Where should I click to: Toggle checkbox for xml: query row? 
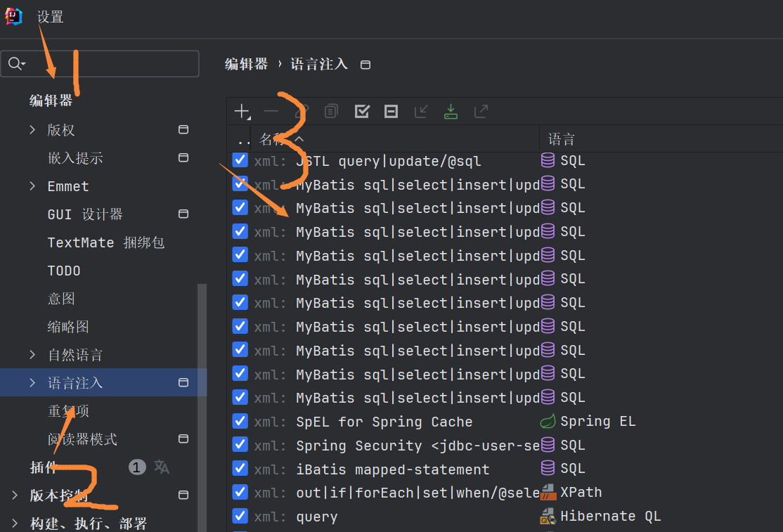(240, 516)
